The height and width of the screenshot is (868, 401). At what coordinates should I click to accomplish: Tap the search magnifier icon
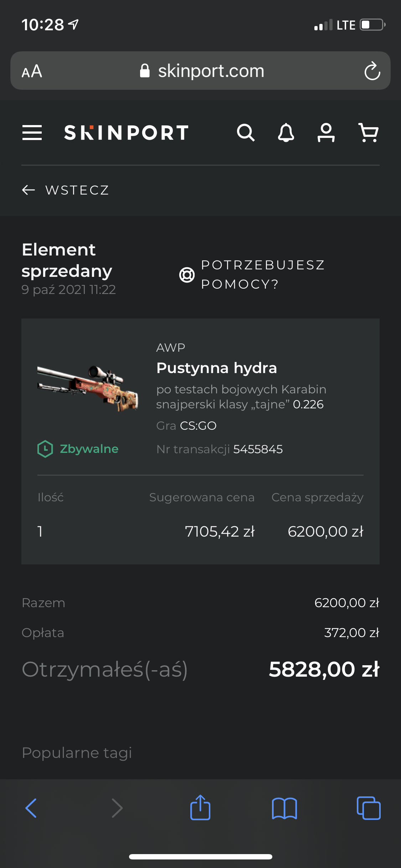coord(246,133)
